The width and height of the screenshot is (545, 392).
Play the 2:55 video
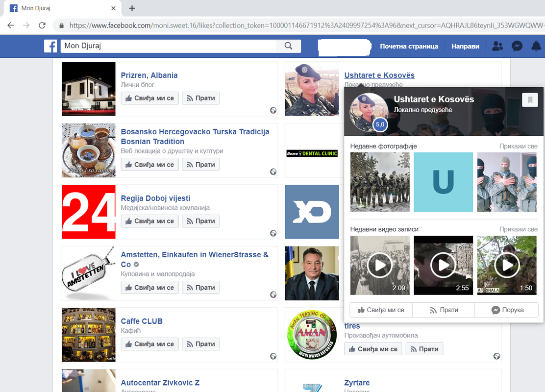pyautogui.click(x=443, y=266)
